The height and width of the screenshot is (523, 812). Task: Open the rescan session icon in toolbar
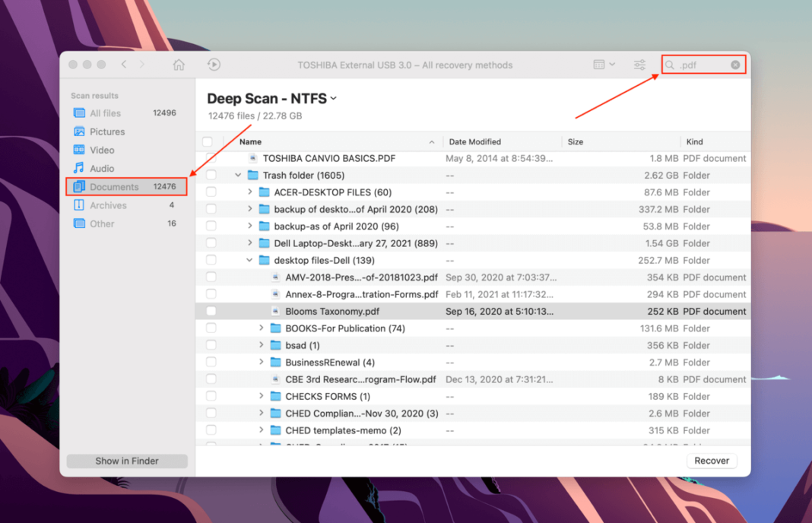pos(214,65)
